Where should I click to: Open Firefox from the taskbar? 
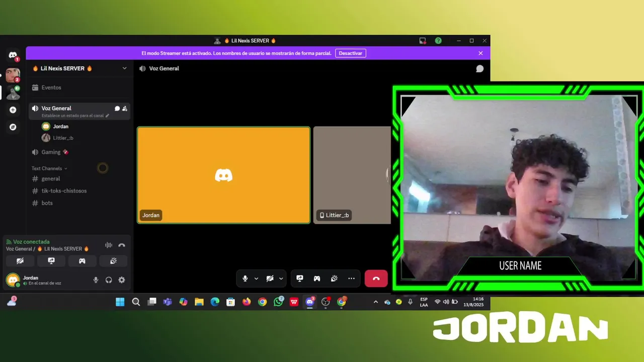(x=247, y=302)
